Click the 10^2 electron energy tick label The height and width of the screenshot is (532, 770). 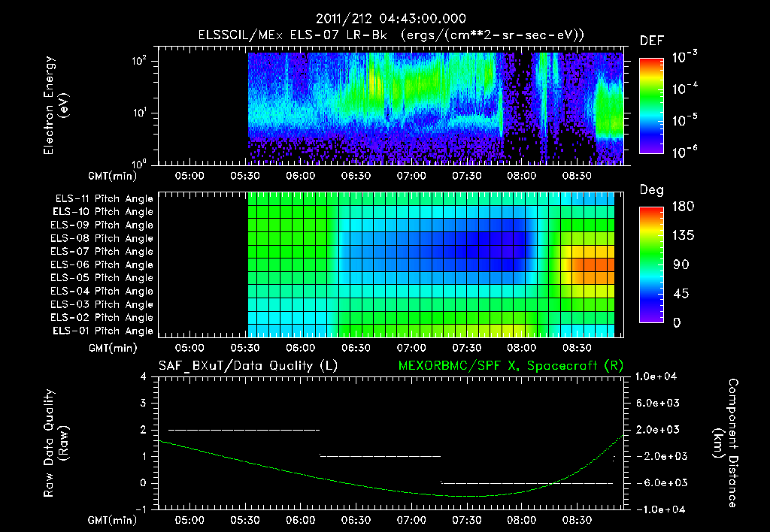[x=139, y=61]
